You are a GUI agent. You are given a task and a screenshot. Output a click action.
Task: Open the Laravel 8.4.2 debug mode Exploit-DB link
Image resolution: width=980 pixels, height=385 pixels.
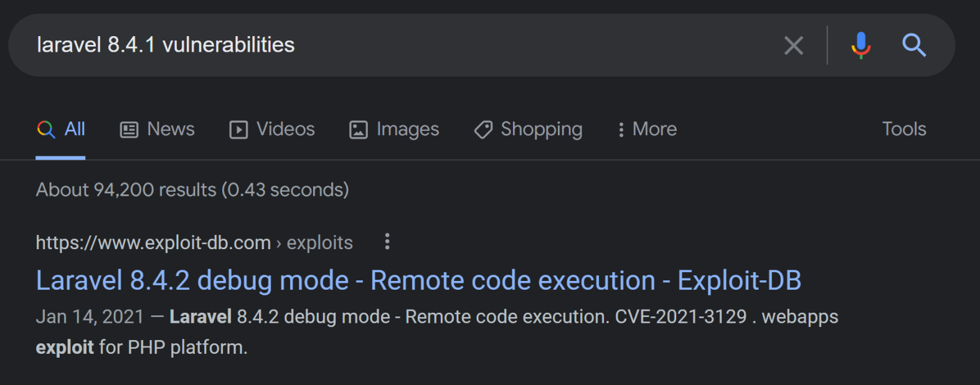tap(418, 281)
